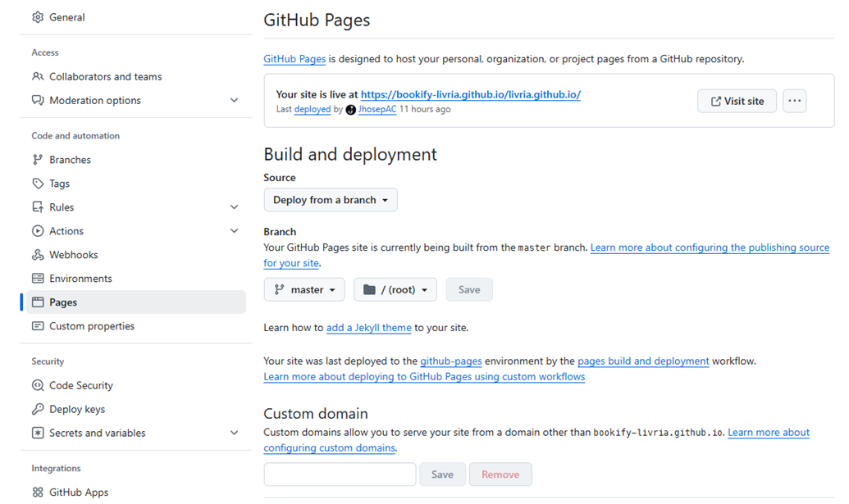Screen dimensions: 849x504
Task: Click the Pages browser icon in sidebar
Action: click(38, 302)
